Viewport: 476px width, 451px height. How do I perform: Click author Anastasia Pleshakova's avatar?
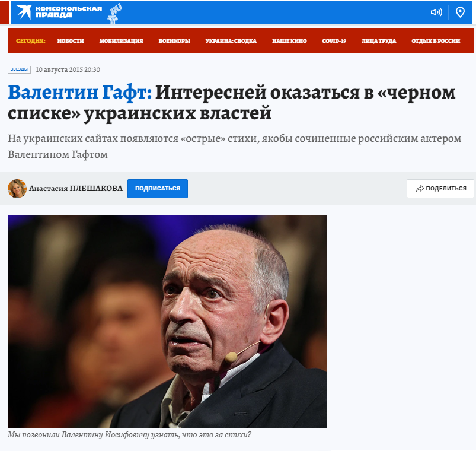click(17, 189)
